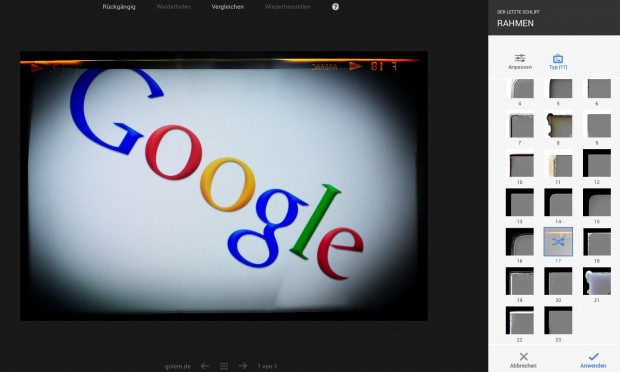The height and width of the screenshot is (372, 620).
Task: Switch to the Anpassen tab
Action: (520, 62)
